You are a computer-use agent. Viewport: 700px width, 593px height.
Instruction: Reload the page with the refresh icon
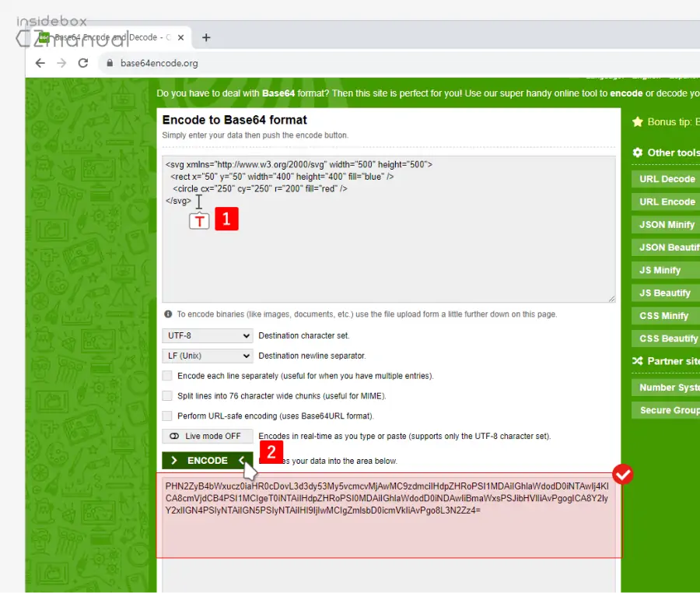pyautogui.click(x=83, y=63)
